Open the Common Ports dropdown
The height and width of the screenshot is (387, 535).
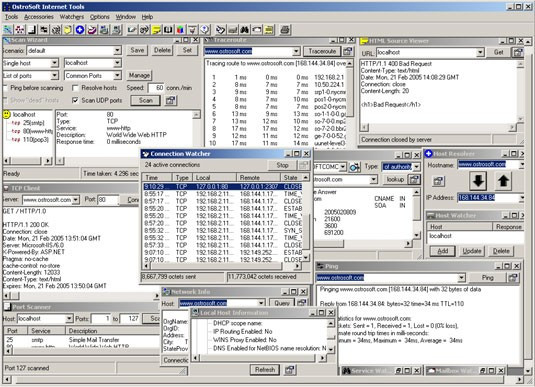117,75
